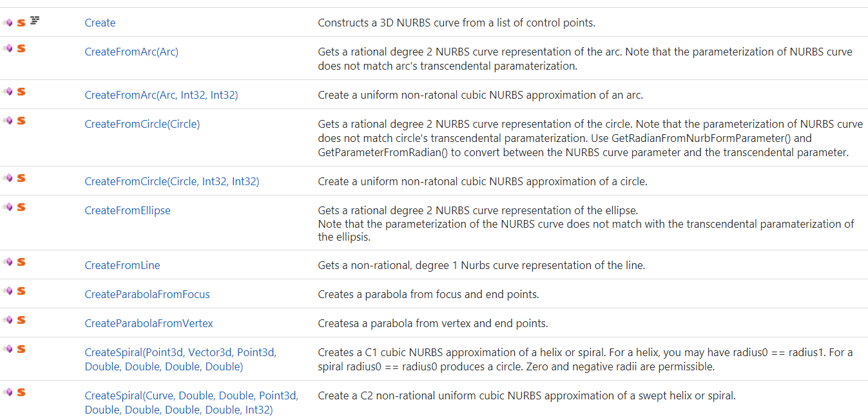Click the purple method icon beside CreateSpiral(Curve…)
The image size is (868, 420).
point(8,392)
